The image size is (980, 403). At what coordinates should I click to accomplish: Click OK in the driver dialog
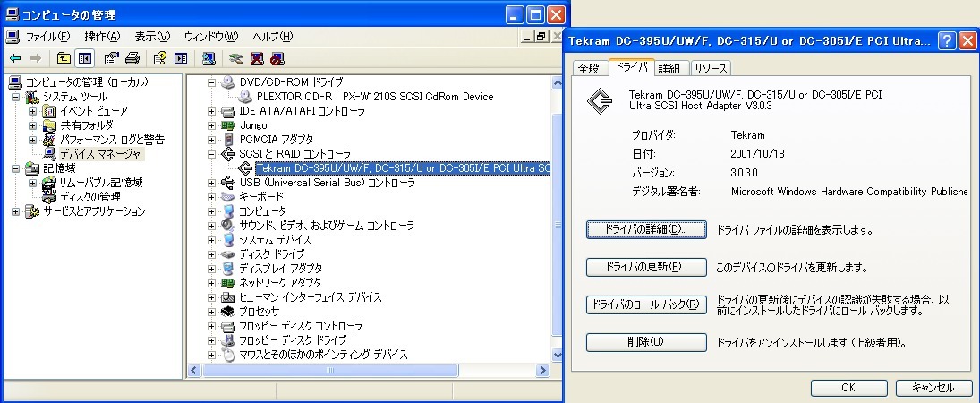coord(848,388)
